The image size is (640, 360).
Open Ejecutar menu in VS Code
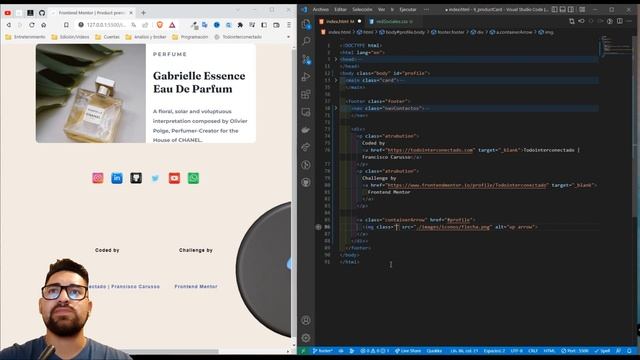407,9
